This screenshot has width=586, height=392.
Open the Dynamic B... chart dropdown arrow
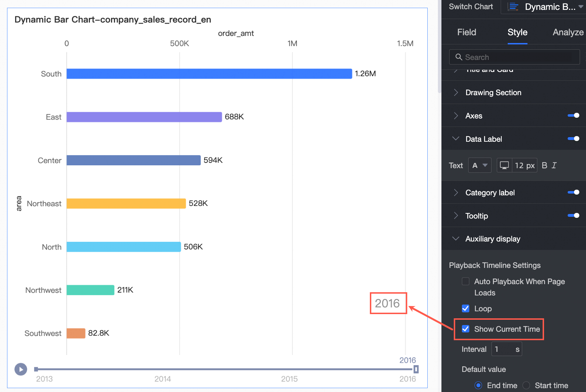click(581, 7)
